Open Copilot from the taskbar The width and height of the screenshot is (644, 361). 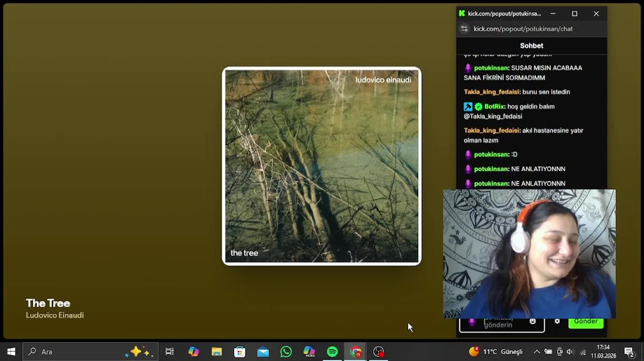point(194,352)
